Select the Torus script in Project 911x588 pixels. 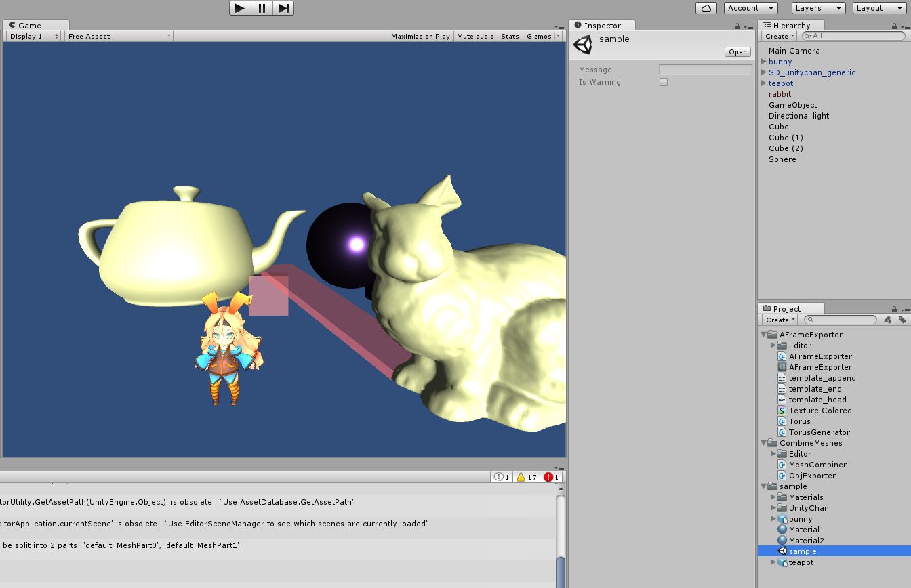pyautogui.click(x=794, y=421)
